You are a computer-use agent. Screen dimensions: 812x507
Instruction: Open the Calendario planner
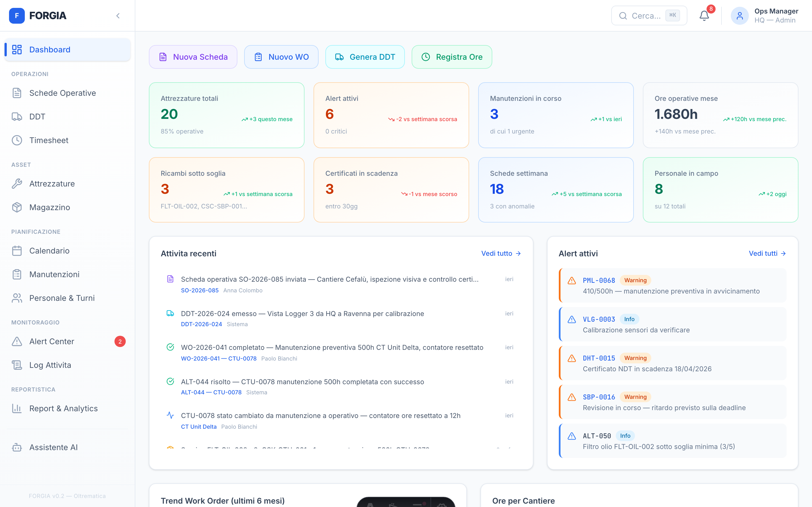(49, 250)
